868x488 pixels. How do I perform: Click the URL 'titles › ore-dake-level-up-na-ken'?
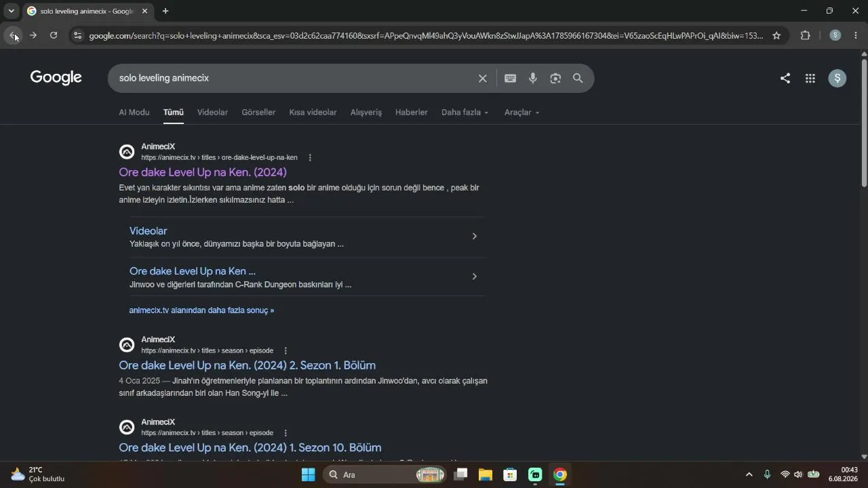250,158
